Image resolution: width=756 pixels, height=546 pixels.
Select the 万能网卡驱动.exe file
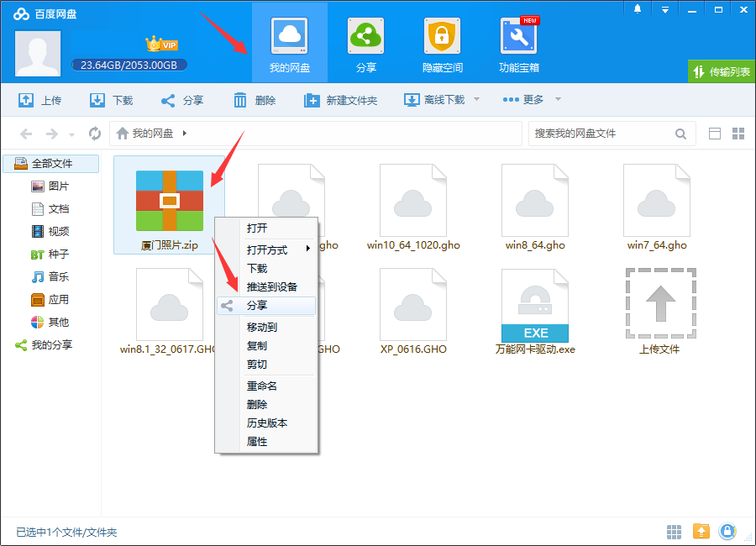click(x=535, y=312)
